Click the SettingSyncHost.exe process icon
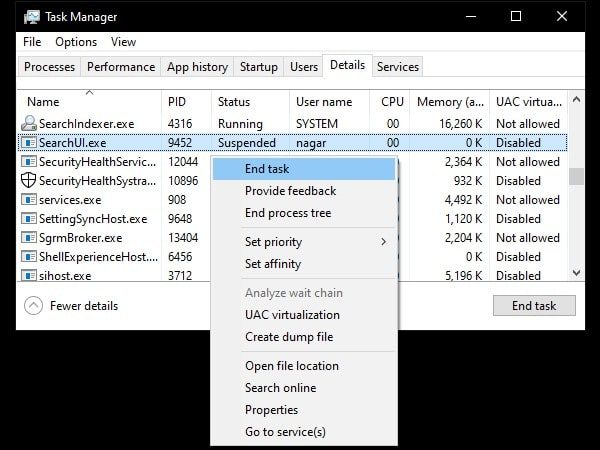Viewport: 600px width, 450px height. [28, 218]
